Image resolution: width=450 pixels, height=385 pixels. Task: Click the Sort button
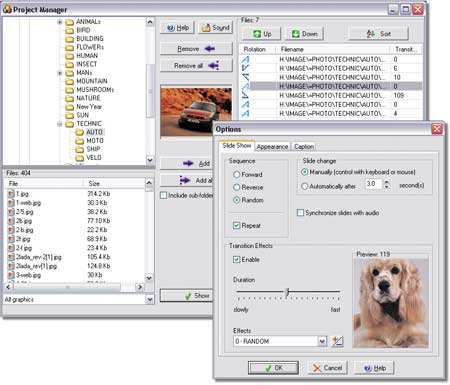click(378, 34)
